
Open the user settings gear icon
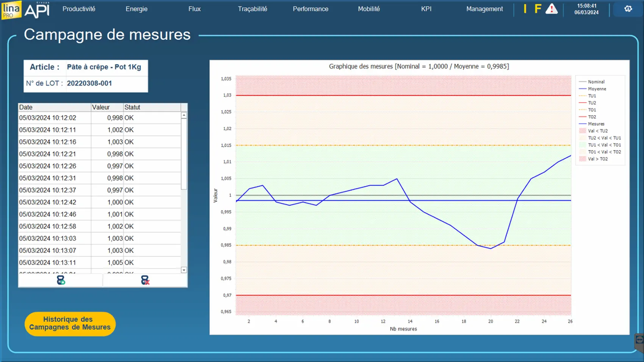(x=628, y=9)
